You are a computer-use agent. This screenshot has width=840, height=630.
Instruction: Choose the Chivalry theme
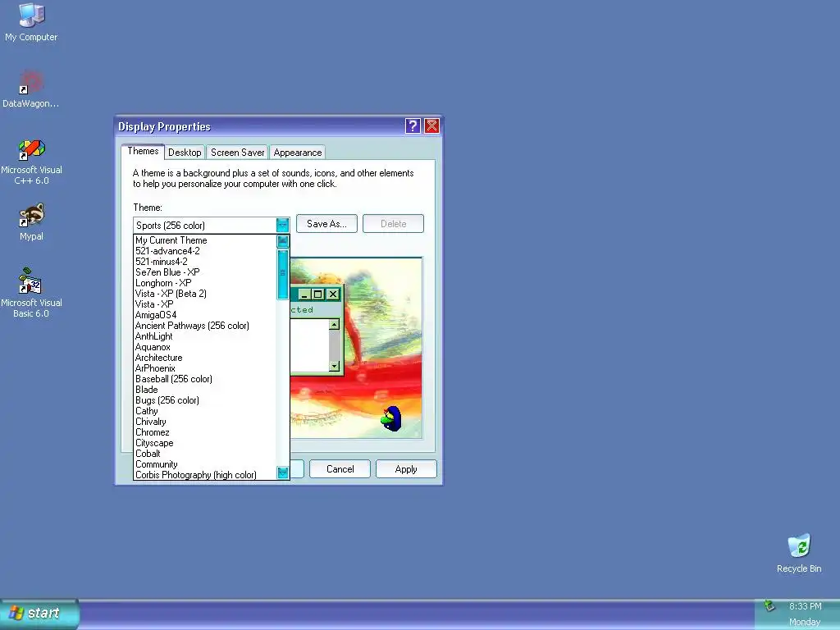pos(204,422)
